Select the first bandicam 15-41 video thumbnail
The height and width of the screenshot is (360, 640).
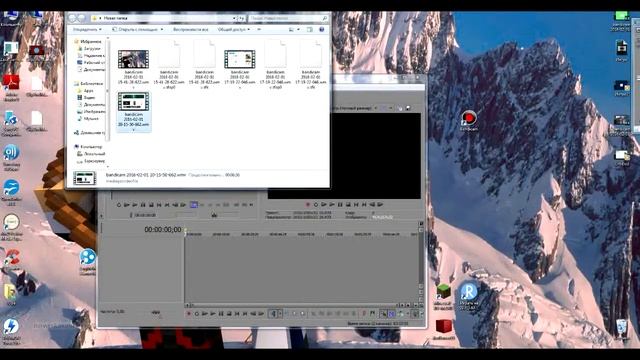(133, 60)
